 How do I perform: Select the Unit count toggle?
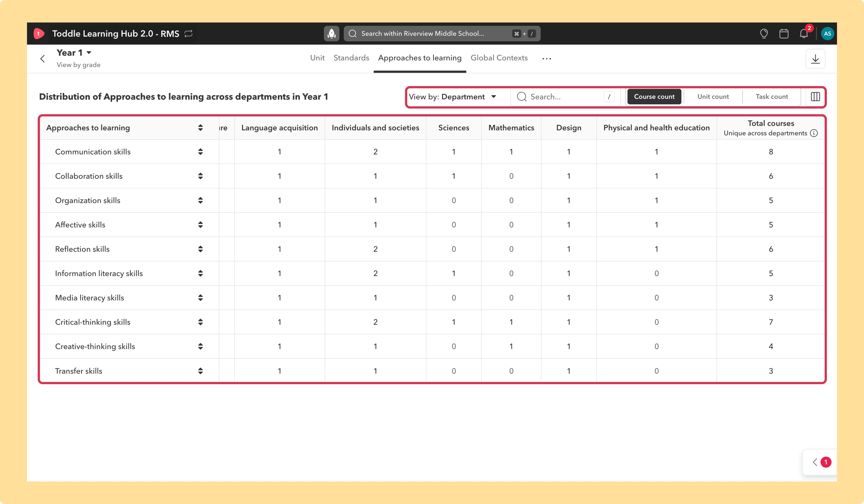713,97
